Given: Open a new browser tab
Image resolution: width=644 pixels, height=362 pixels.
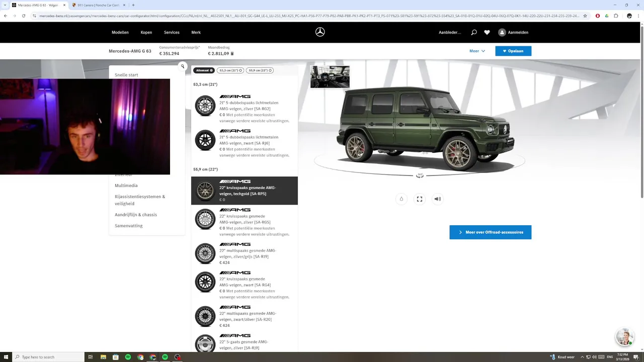Looking at the screenshot, I should tap(133, 5).
